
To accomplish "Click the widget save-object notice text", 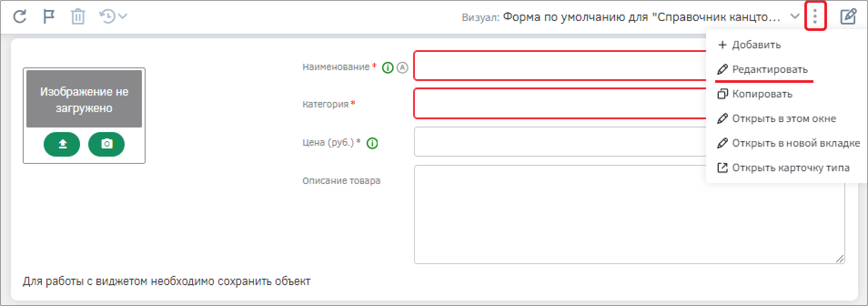I will point(167,281).
